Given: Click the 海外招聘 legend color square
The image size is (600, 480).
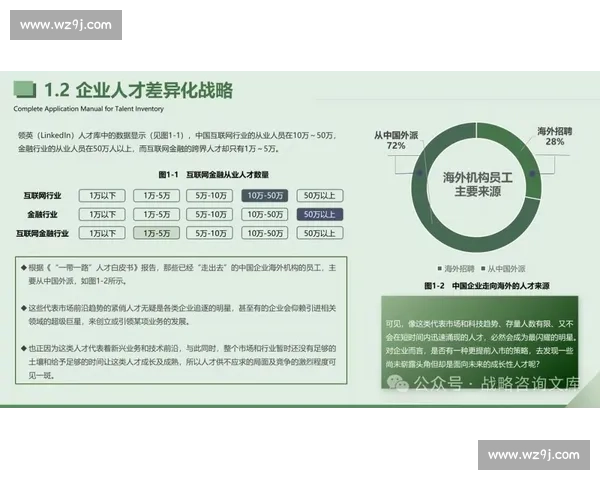Looking at the screenshot, I should [440, 268].
